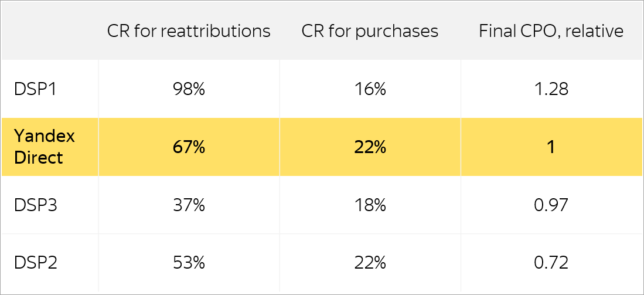Screen dimensions: 644x295
Task: Click the 1.28 CPO cell
Action: (x=551, y=89)
